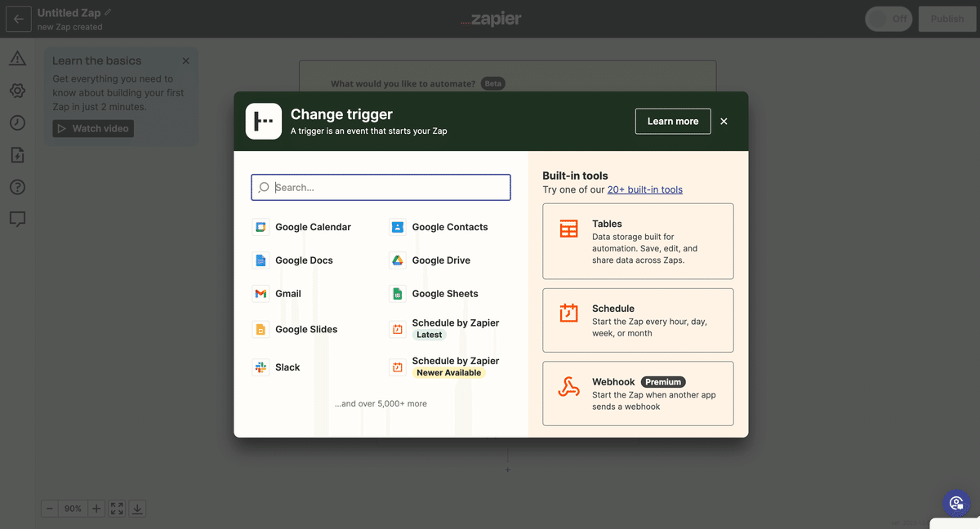Zoom out with the minus button
Image resolution: width=980 pixels, height=529 pixels.
50,509
